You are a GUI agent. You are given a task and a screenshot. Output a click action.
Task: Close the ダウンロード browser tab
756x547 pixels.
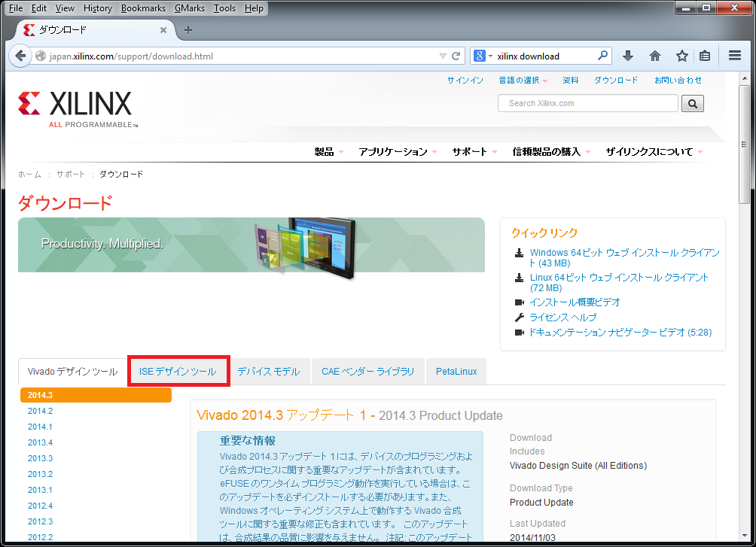click(163, 30)
